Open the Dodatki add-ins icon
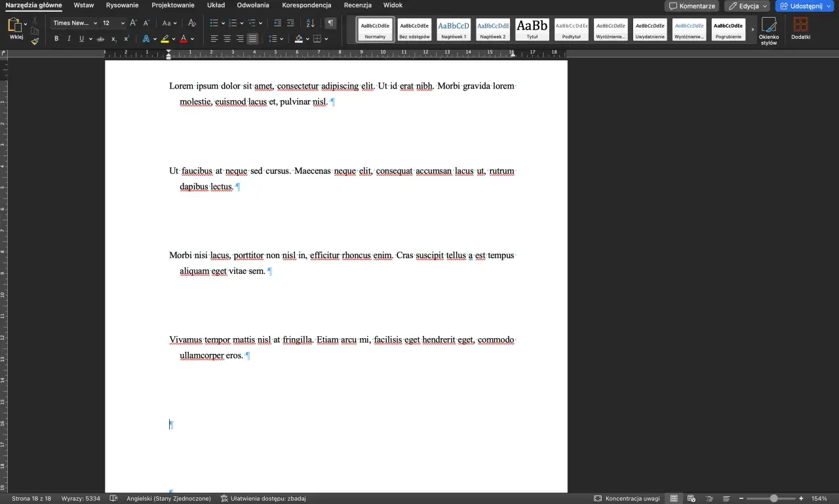 point(800,28)
